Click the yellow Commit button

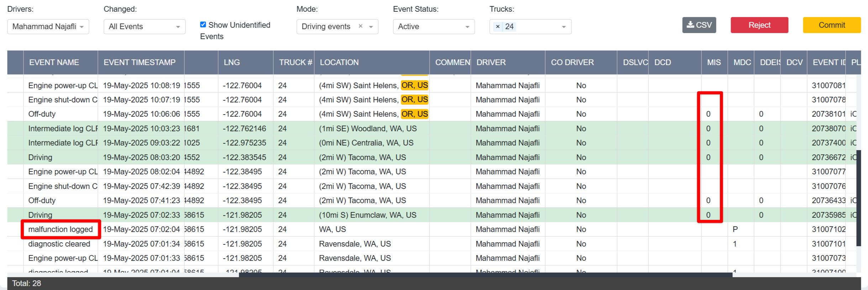click(x=832, y=25)
